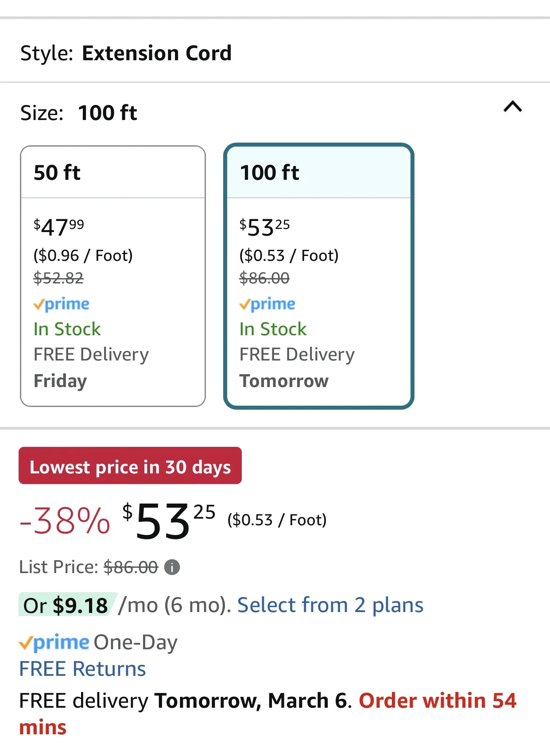Open the FREE Returns link
The image size is (550, 756).
click(82, 669)
